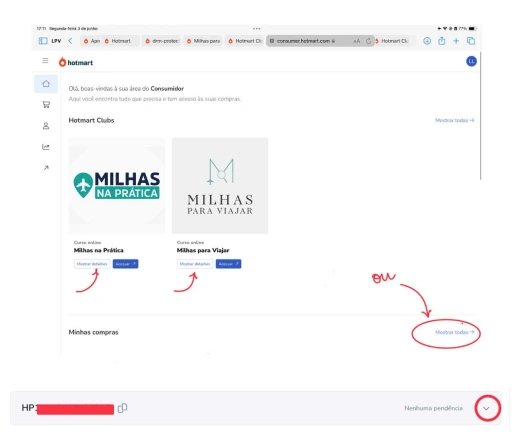Add new Safari tab with plus icon
This screenshot has height=448, width=520.
456,41
